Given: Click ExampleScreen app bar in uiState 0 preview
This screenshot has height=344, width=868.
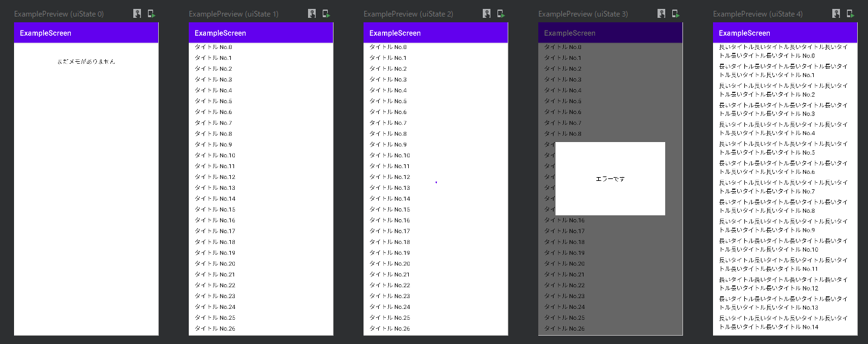Looking at the screenshot, I should (x=86, y=33).
